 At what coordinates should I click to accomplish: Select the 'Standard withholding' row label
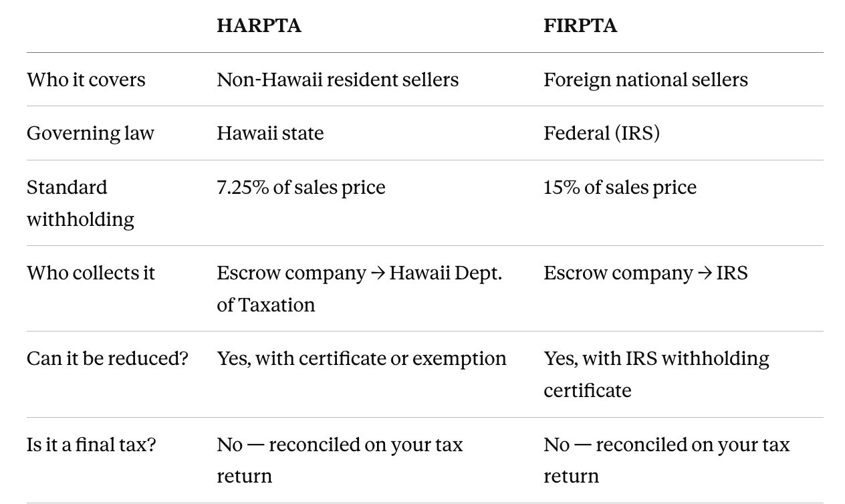[x=80, y=203]
